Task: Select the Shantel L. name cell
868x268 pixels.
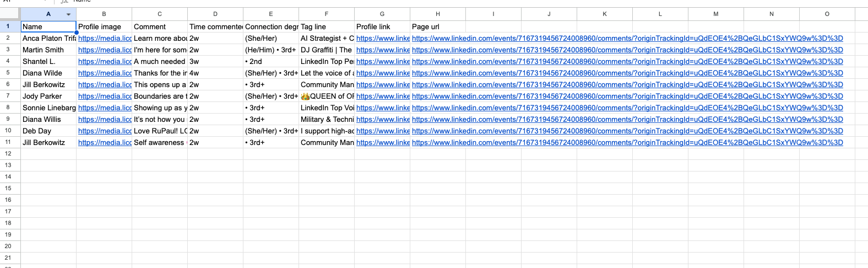Action: coord(48,61)
